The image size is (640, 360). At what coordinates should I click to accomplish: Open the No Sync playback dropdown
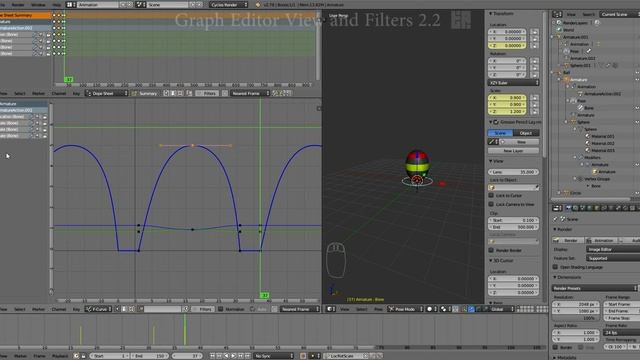(x=273, y=356)
